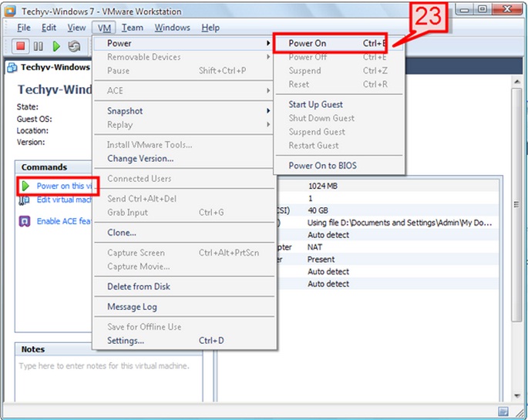The height and width of the screenshot is (420, 528).
Task: Click the Version: label
Action: tap(31, 143)
